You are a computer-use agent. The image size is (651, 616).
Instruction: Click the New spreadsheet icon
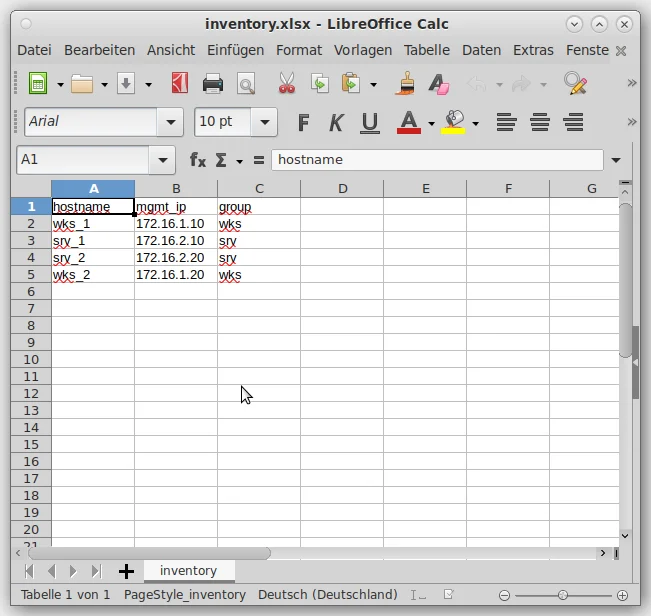click(38, 83)
